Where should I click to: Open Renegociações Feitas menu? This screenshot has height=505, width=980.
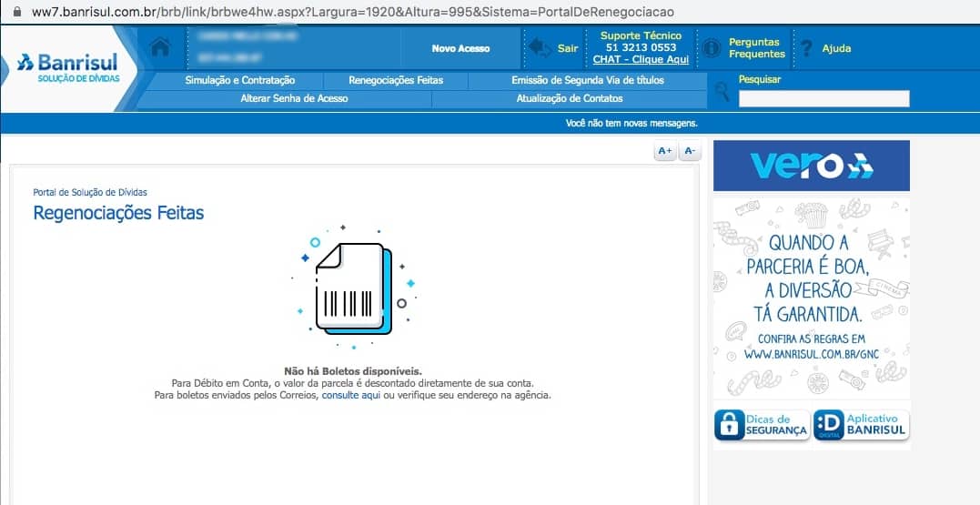tap(396, 81)
